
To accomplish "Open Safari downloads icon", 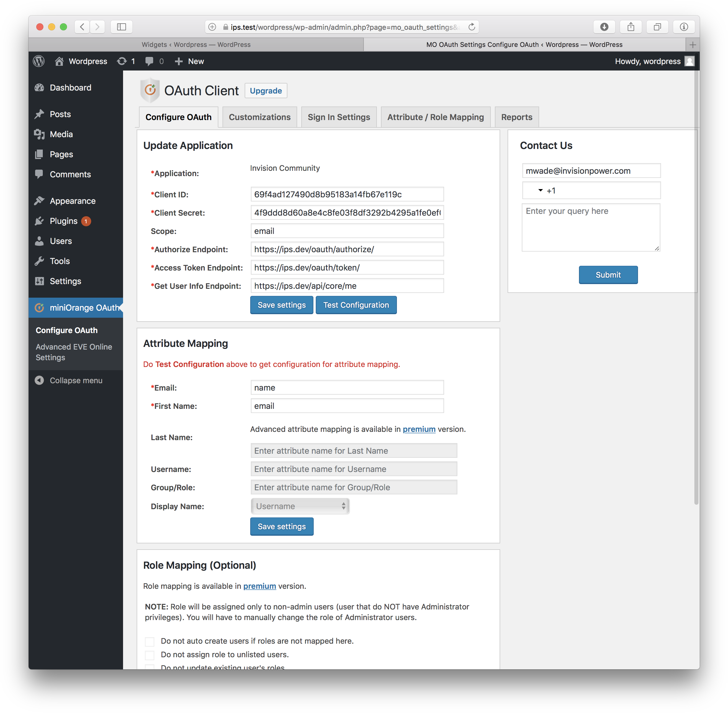I will tap(604, 27).
